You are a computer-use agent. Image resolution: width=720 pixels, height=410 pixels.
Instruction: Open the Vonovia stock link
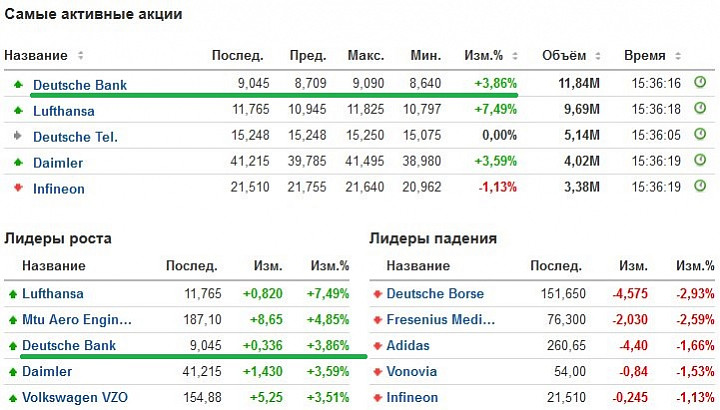click(x=411, y=371)
